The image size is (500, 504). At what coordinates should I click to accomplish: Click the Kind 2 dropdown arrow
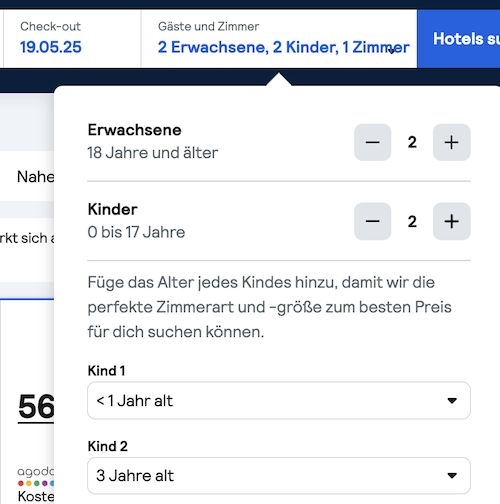tap(452, 476)
